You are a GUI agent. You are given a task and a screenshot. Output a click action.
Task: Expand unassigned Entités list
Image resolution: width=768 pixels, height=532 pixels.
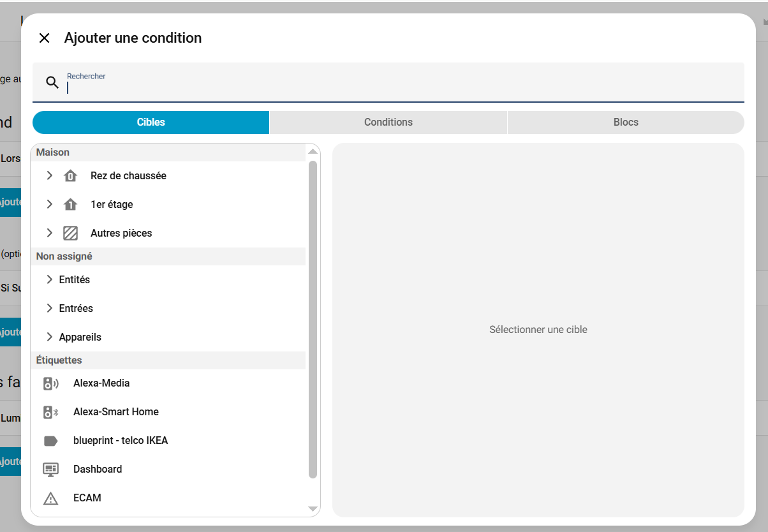tap(50, 279)
